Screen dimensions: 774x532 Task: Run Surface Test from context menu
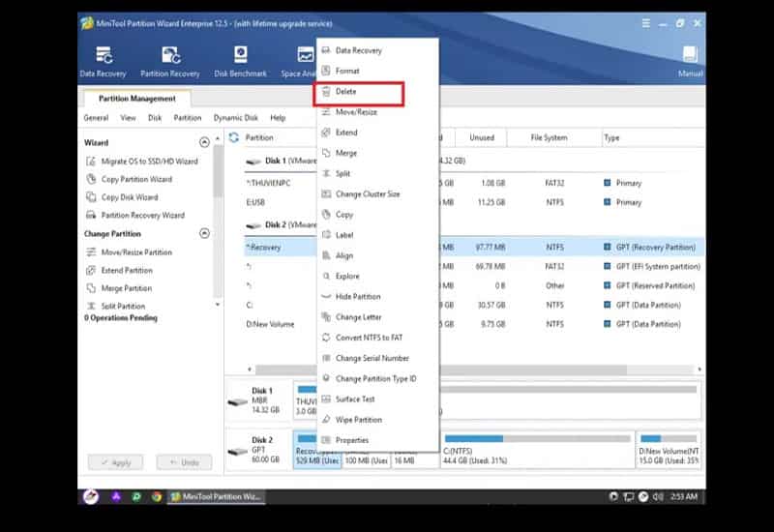click(x=377, y=399)
